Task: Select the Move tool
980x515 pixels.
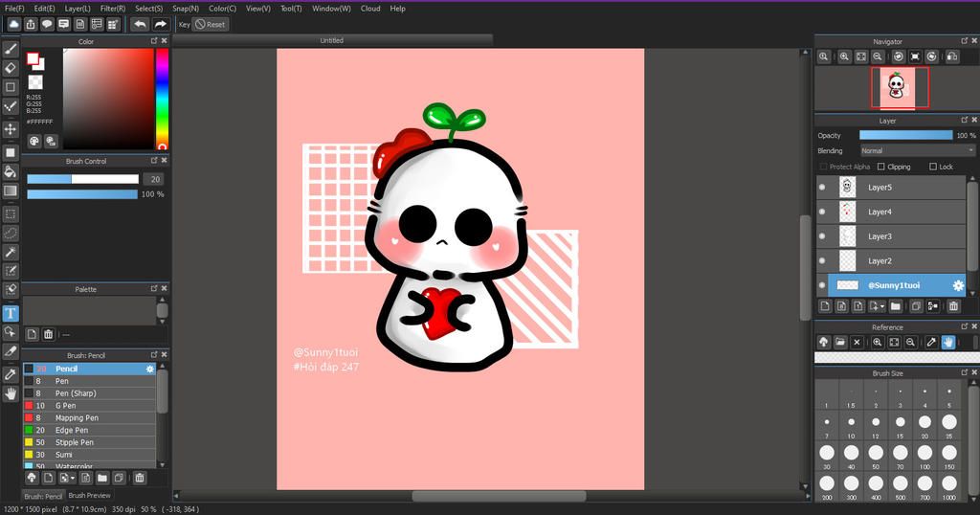Action: pos(10,129)
